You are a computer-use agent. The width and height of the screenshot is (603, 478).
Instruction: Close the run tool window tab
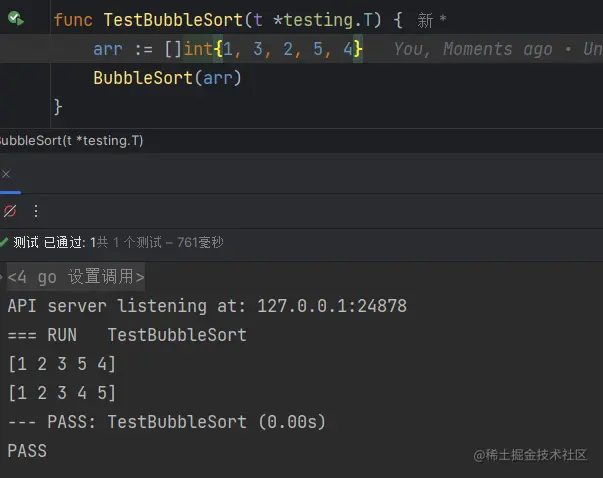coord(6,175)
